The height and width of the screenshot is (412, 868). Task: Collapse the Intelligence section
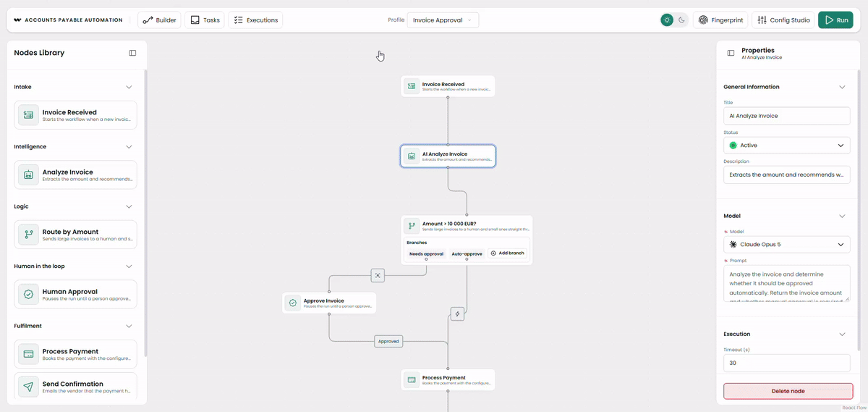click(x=129, y=146)
